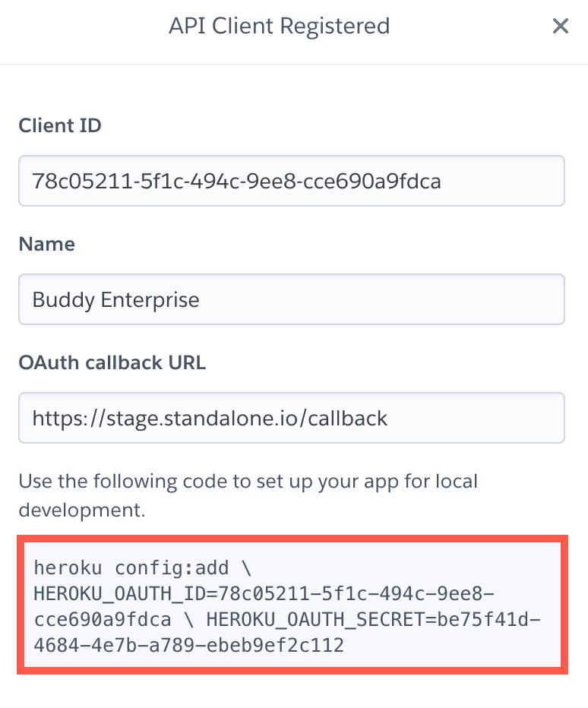Image resolution: width=588 pixels, height=708 pixels.
Task: Click the API Client Registered title
Action: pos(279,26)
